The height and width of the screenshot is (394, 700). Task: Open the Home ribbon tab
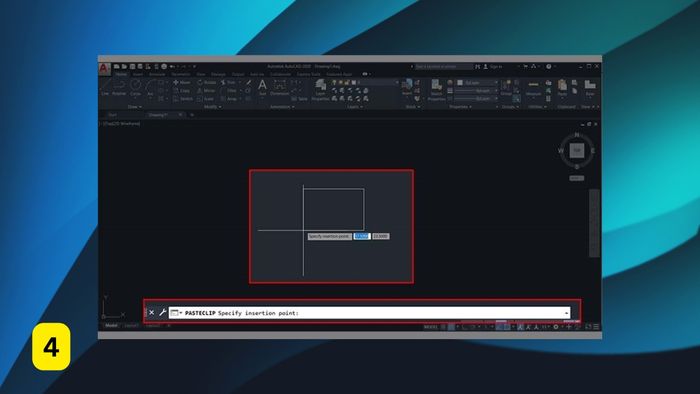coord(121,74)
